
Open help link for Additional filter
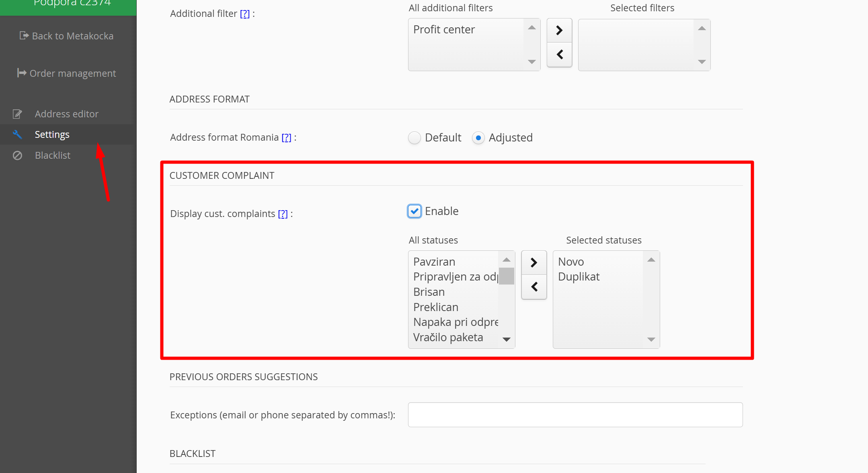(x=244, y=14)
